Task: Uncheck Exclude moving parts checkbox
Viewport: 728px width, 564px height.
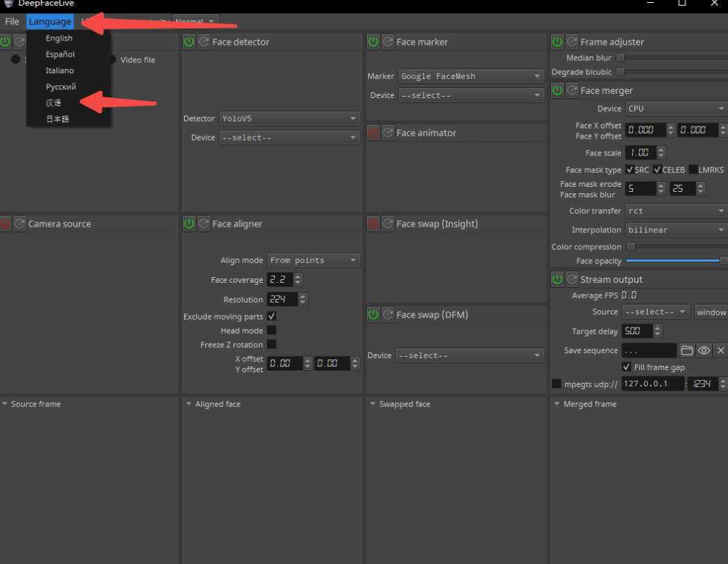Action: pyautogui.click(x=272, y=316)
